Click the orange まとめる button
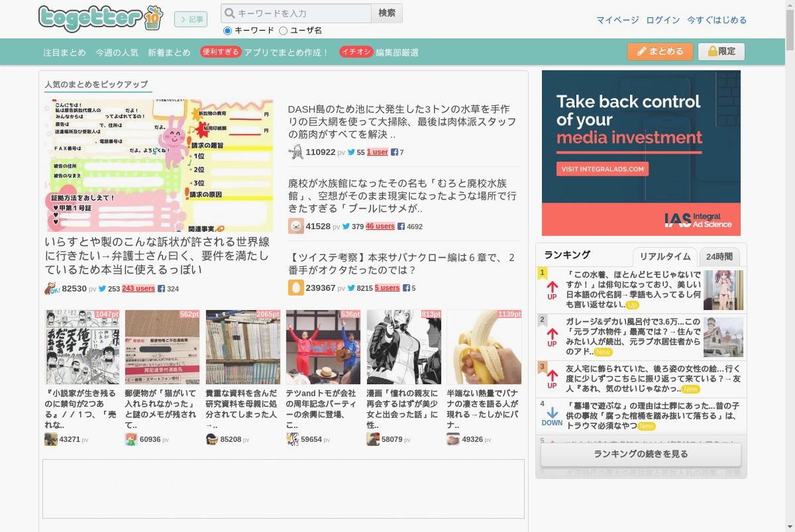This screenshot has width=795, height=532. point(660,51)
